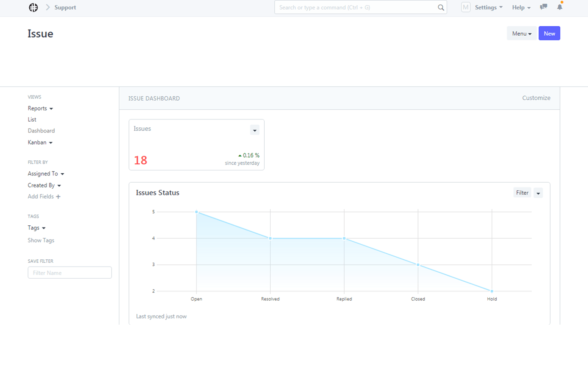Expand the Issues card dropdown arrow
The width and height of the screenshot is (588, 387).
point(254,130)
